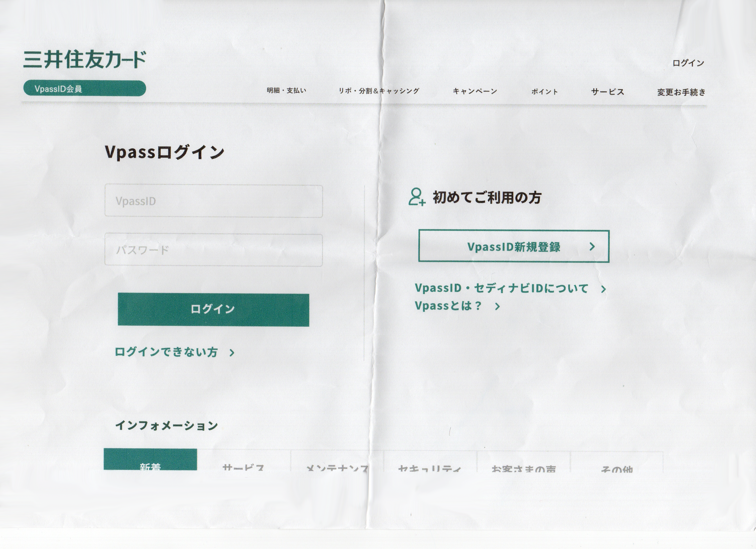Screen dimensions: 756x549
Task: Focus the VpassID input field
Action: [214, 201]
